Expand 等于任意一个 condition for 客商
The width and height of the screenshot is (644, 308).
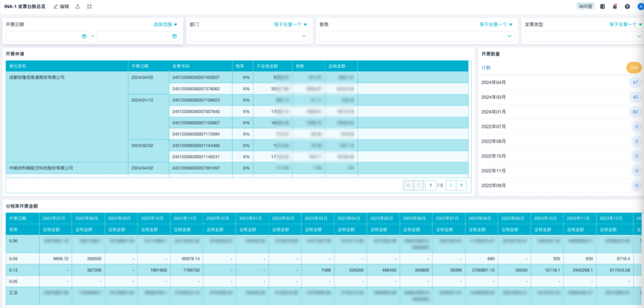point(496,24)
